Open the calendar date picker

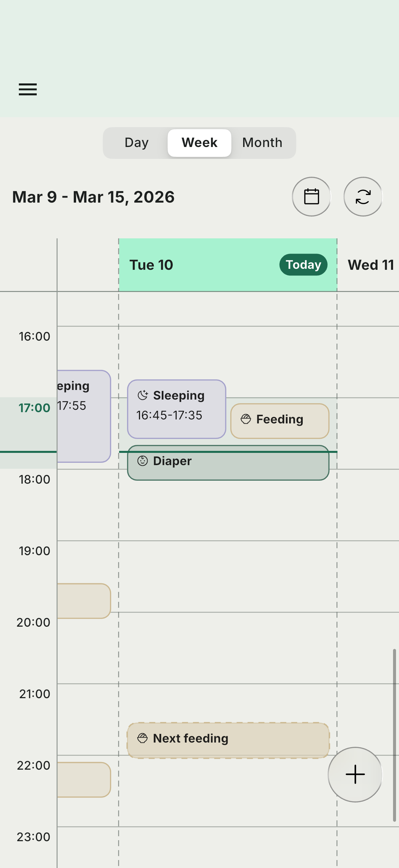311,196
